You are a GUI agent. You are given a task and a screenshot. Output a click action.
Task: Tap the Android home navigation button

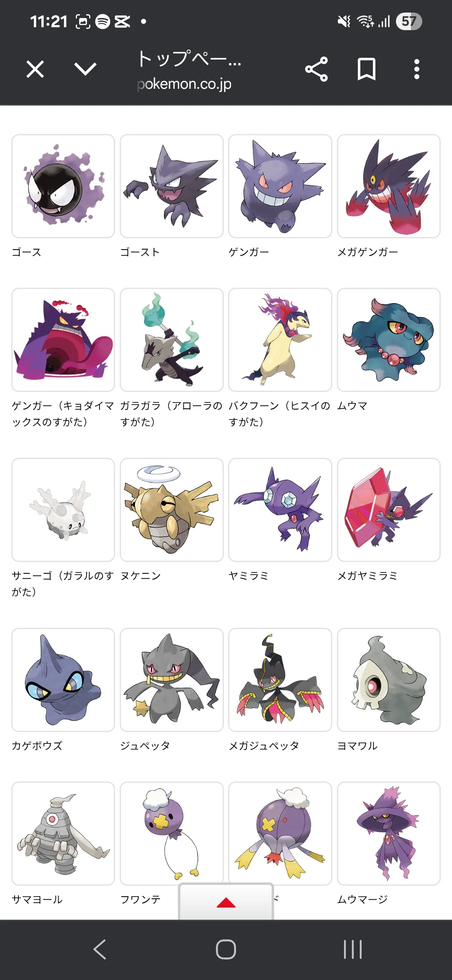[226, 949]
